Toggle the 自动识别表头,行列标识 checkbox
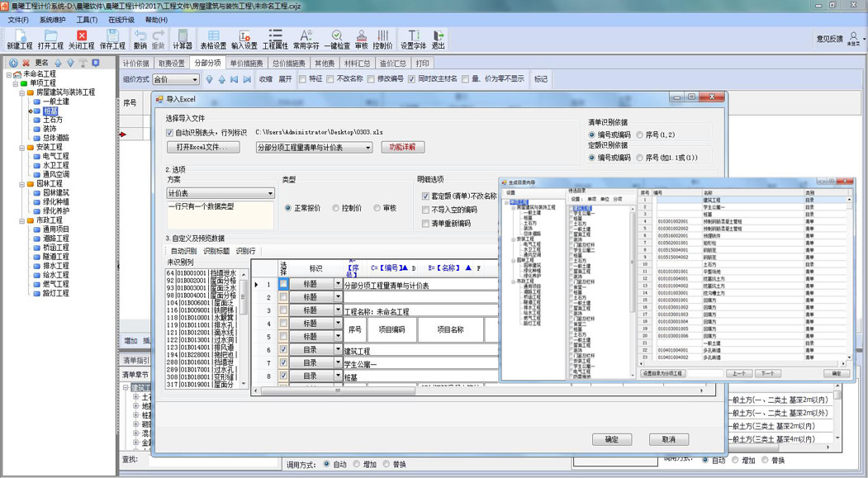 (x=170, y=132)
